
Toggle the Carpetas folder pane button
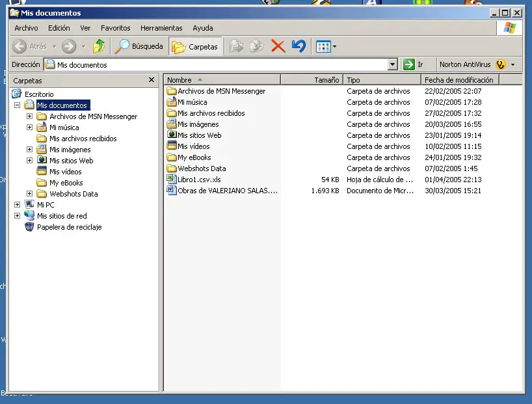pos(195,46)
